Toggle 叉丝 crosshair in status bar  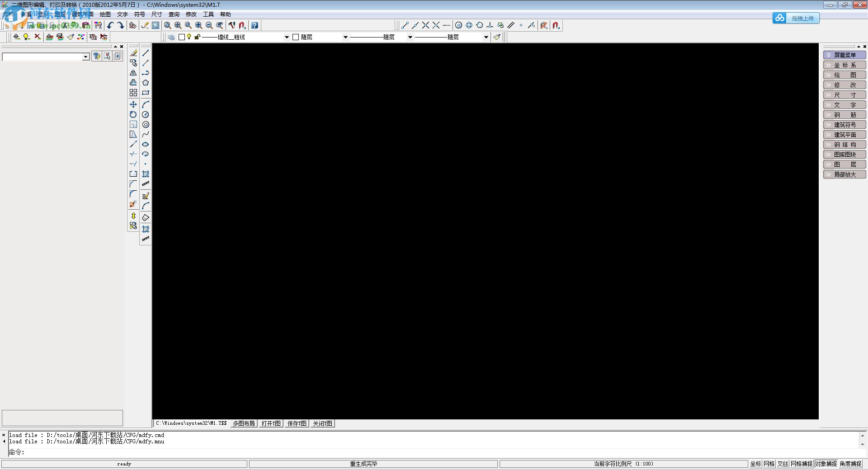point(783,464)
